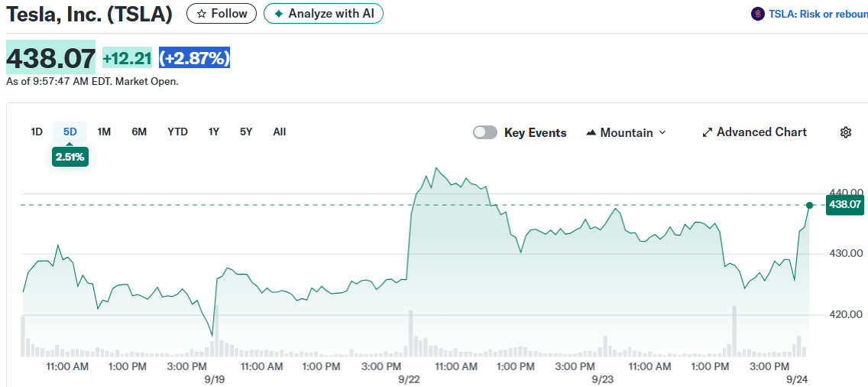
Task: Select the 5D time range tab
Action: [x=70, y=132]
